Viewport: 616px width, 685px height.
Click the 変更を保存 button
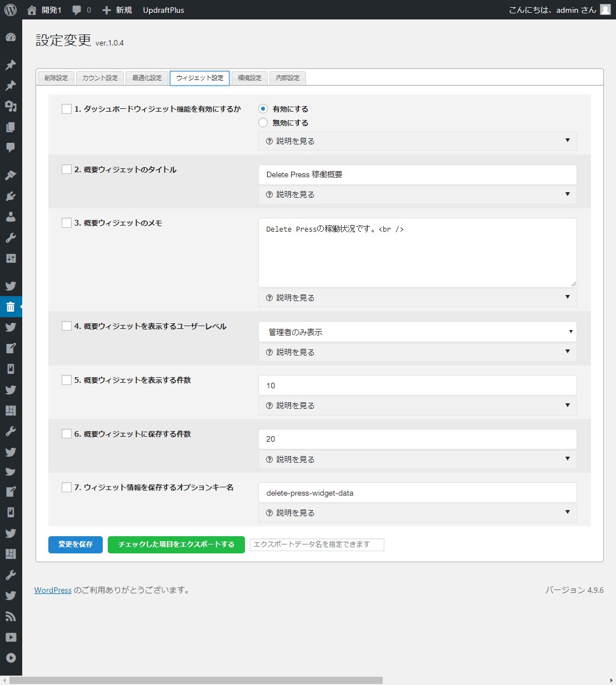pos(76,544)
